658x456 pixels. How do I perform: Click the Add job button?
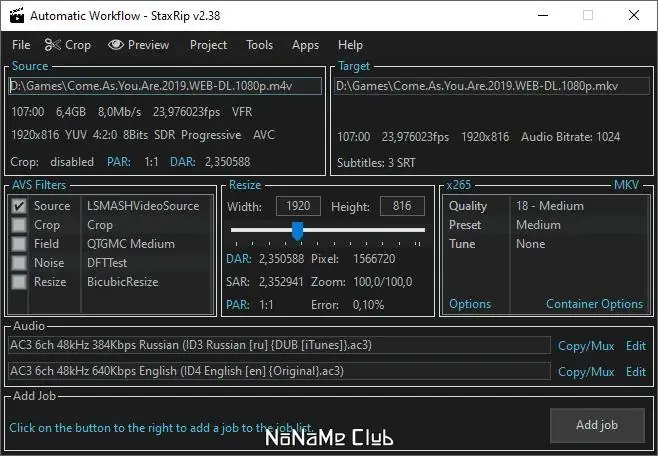click(x=597, y=425)
